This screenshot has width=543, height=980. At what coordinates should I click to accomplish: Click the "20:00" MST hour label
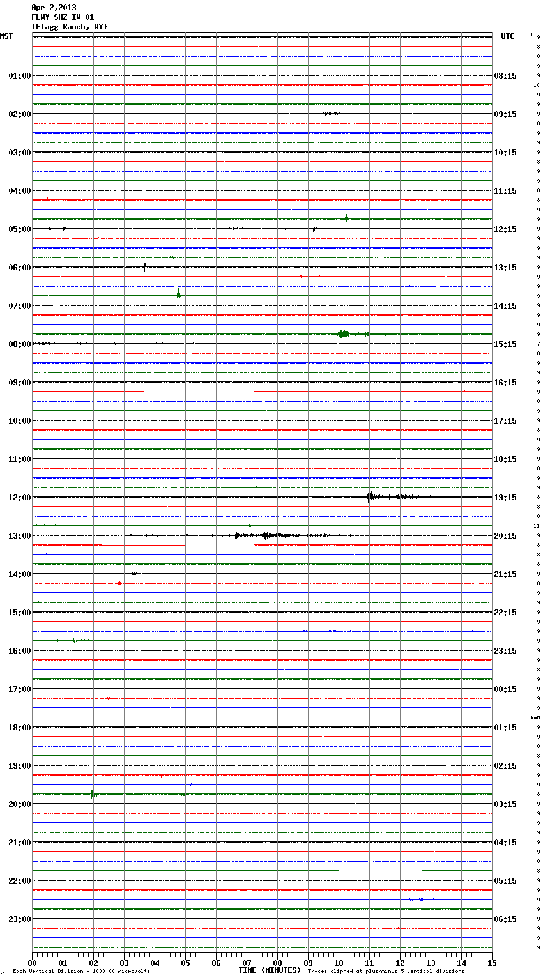tap(20, 804)
